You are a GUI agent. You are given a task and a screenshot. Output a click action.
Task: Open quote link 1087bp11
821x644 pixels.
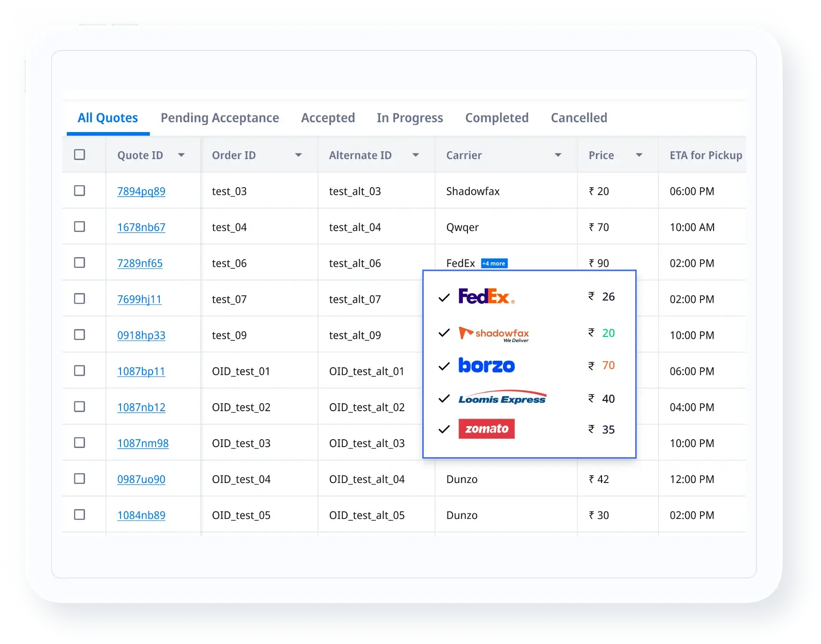141,371
